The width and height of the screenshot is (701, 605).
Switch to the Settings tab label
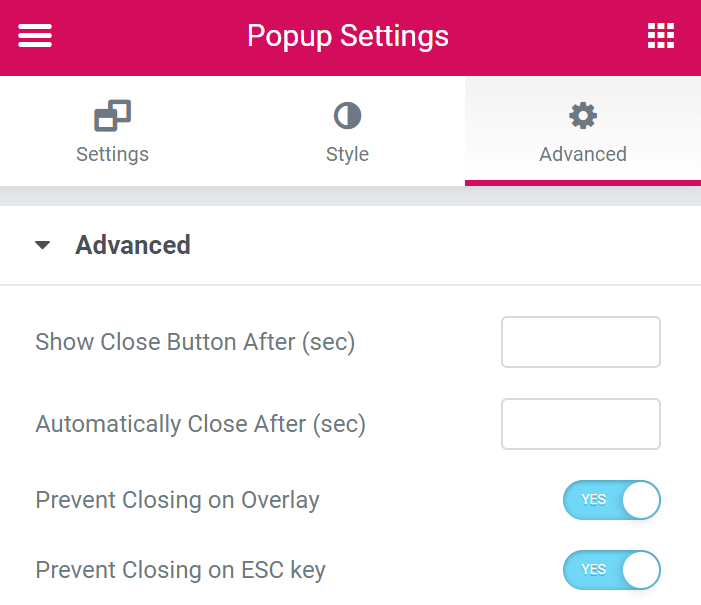click(x=112, y=155)
